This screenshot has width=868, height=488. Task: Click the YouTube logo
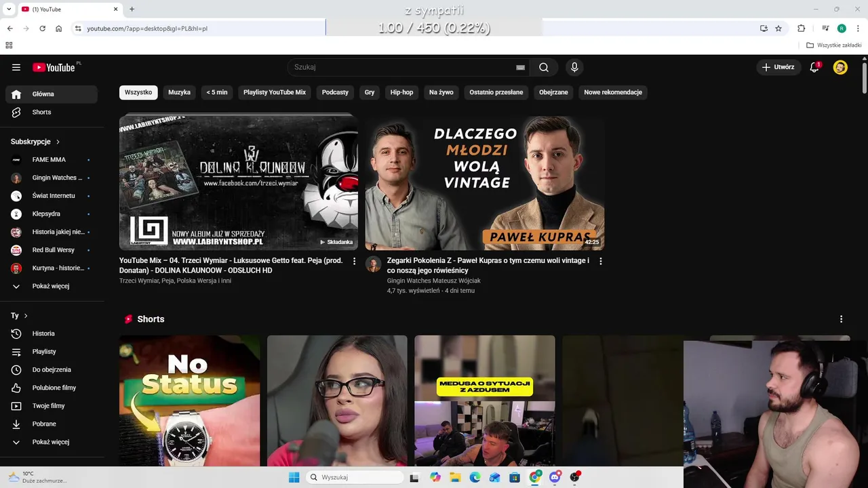point(54,67)
